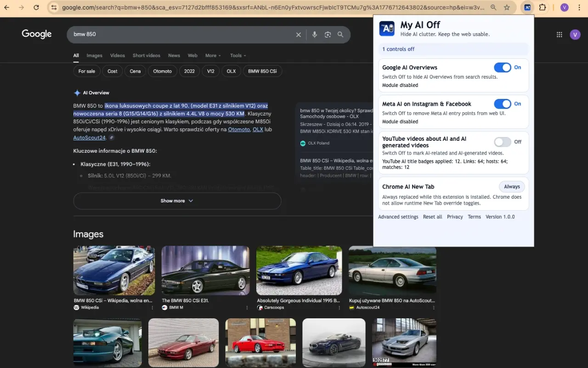Open the Extensions puzzle icon
Screen dimensions: 588x368
pos(543,7)
